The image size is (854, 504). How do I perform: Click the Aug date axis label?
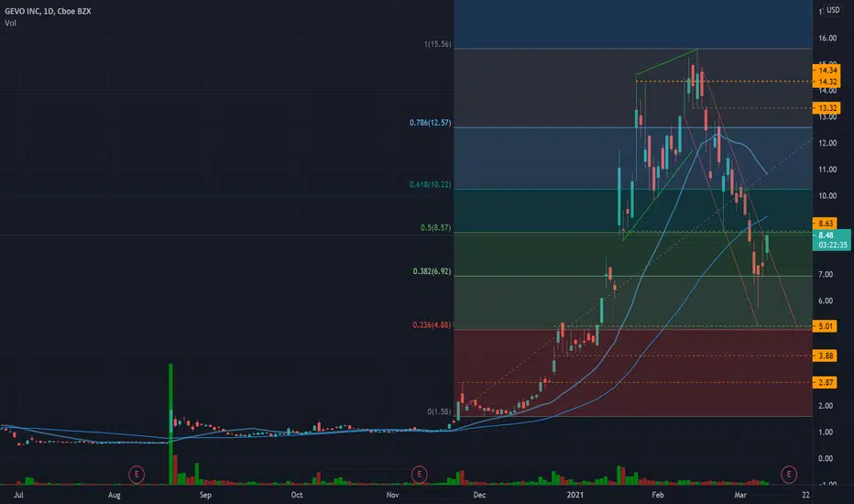point(114,495)
